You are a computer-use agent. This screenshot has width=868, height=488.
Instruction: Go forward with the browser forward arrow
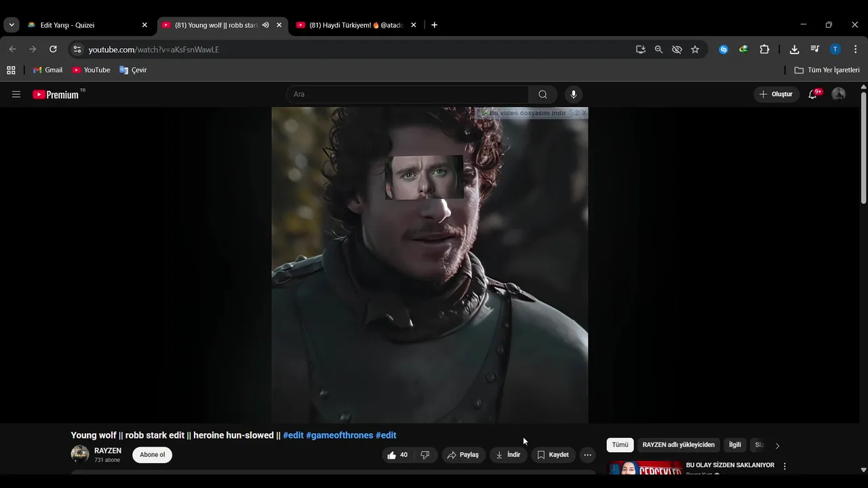[33, 49]
